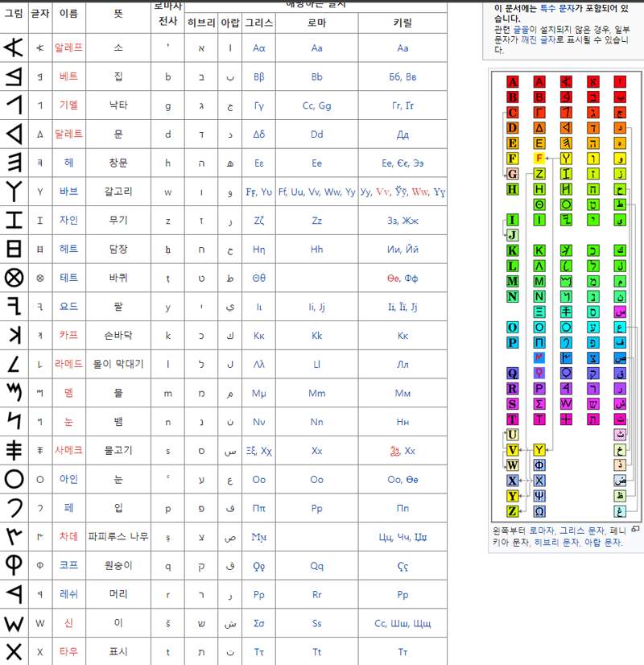644x665 pixels.
Task: Open the 달레트 link
Action: click(x=68, y=134)
